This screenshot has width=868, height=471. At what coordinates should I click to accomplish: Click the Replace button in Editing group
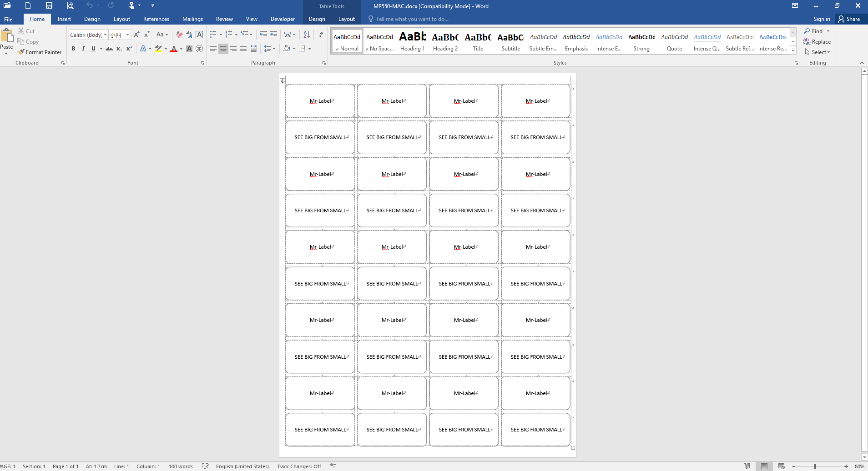[817, 42]
